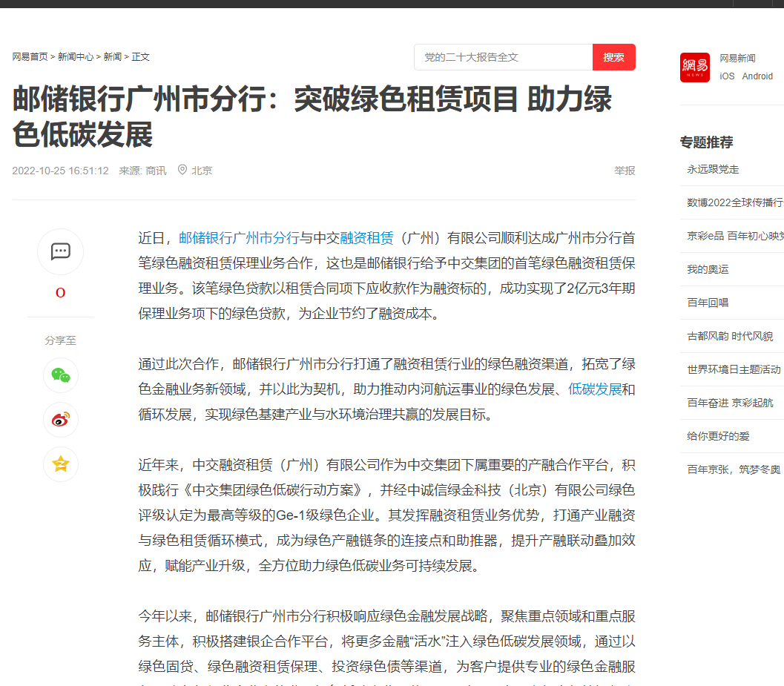The image size is (784, 686).
Task: Open the 百年京张，筑梦冬奥 topic
Action: pos(734,469)
